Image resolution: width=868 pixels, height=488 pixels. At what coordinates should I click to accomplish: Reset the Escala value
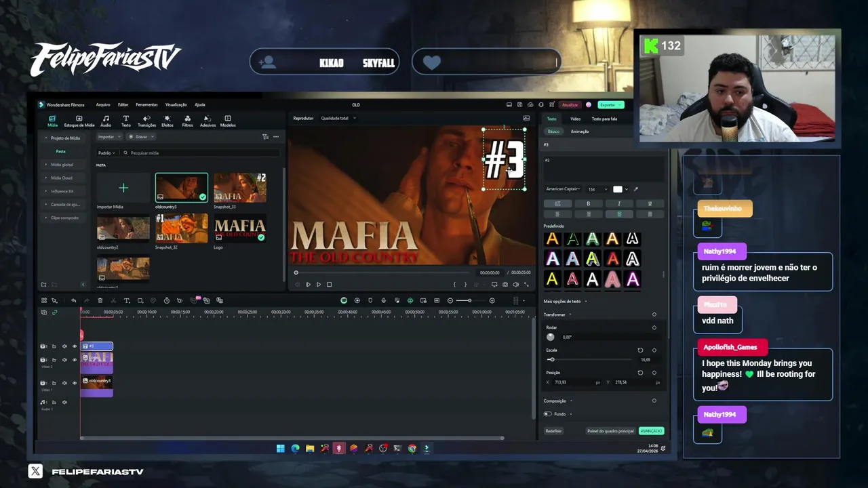pos(640,350)
